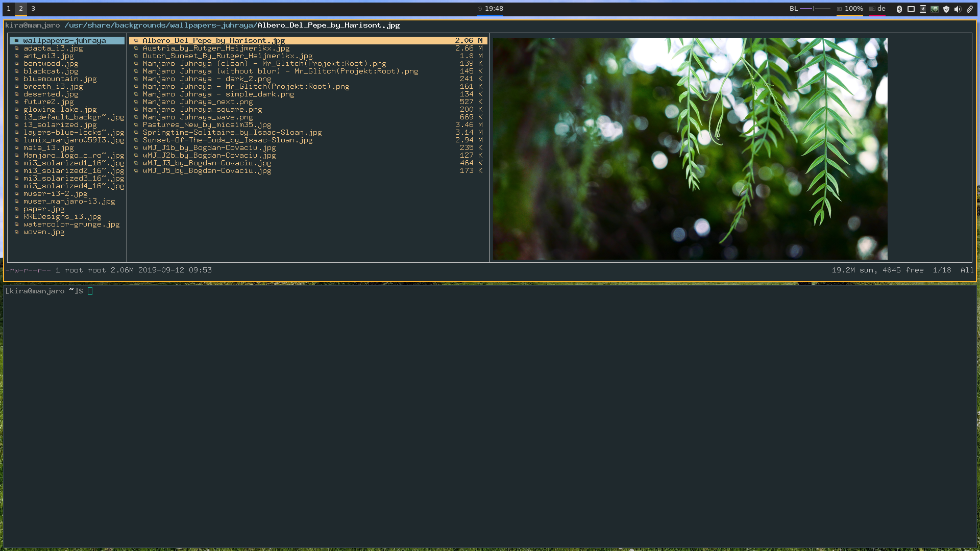980x551 pixels.
Task: Switch to workspace 3
Action: coord(33,9)
